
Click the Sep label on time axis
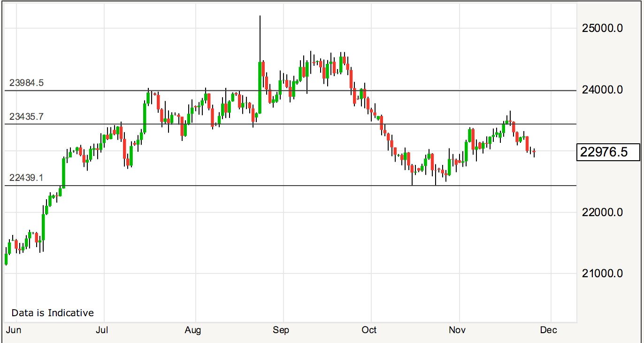pyautogui.click(x=281, y=330)
